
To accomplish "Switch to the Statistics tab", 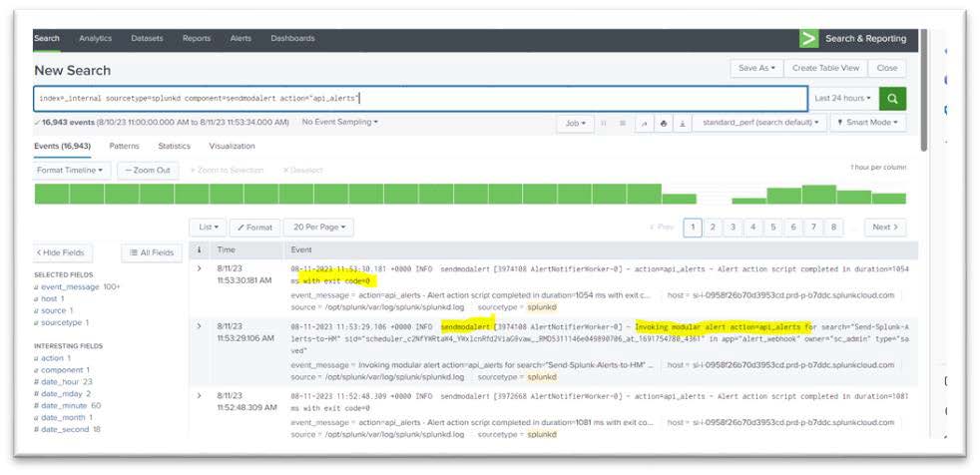I will [x=174, y=147].
